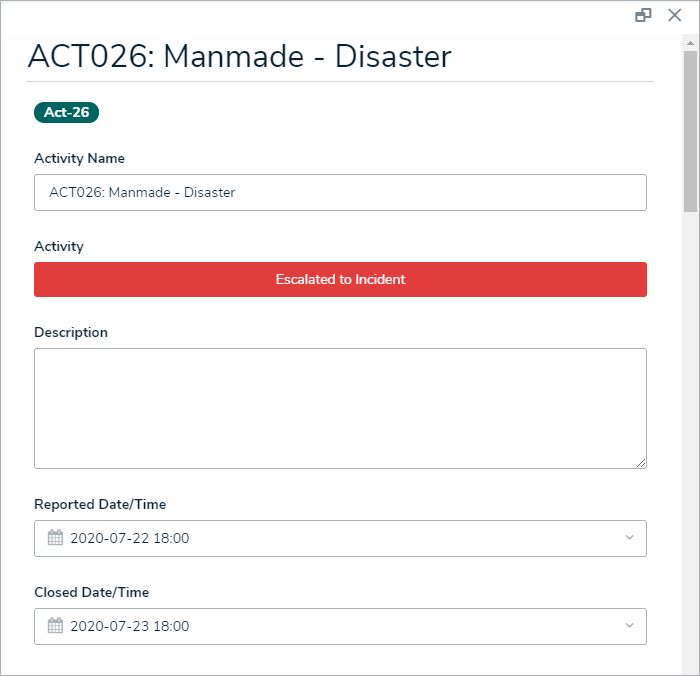Expand the Closed Date/Time dropdown arrow
This screenshot has width=700, height=676.
629,626
